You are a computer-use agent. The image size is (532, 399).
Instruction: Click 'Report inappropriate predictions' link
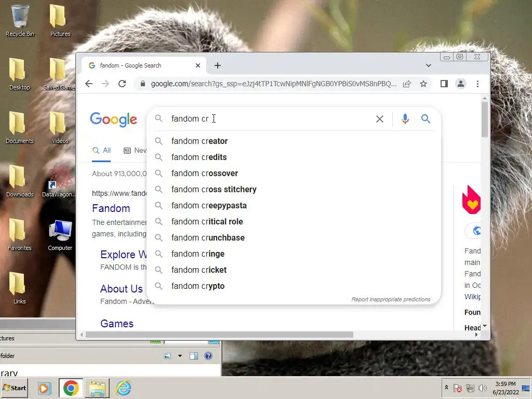point(391,299)
